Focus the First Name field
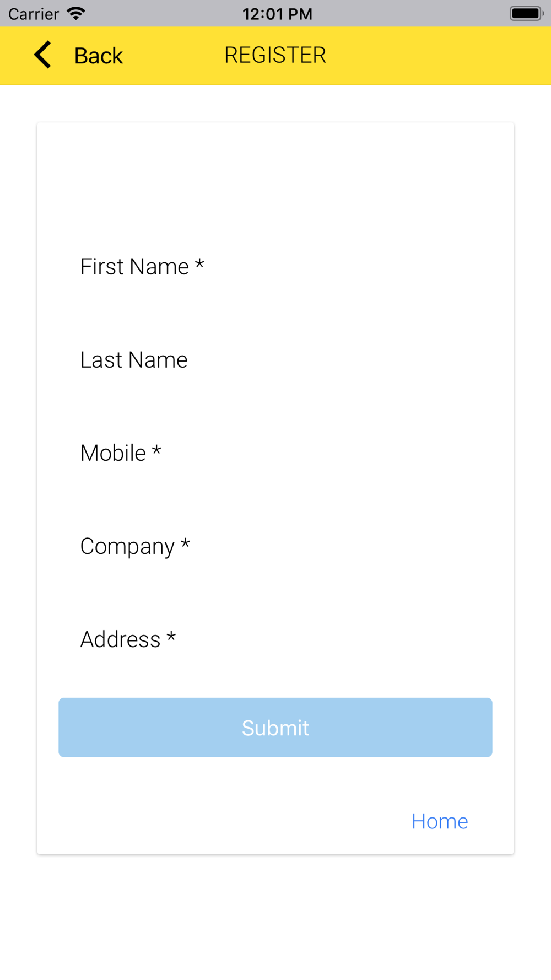Screen dimensions: 551x980 (x=275, y=267)
